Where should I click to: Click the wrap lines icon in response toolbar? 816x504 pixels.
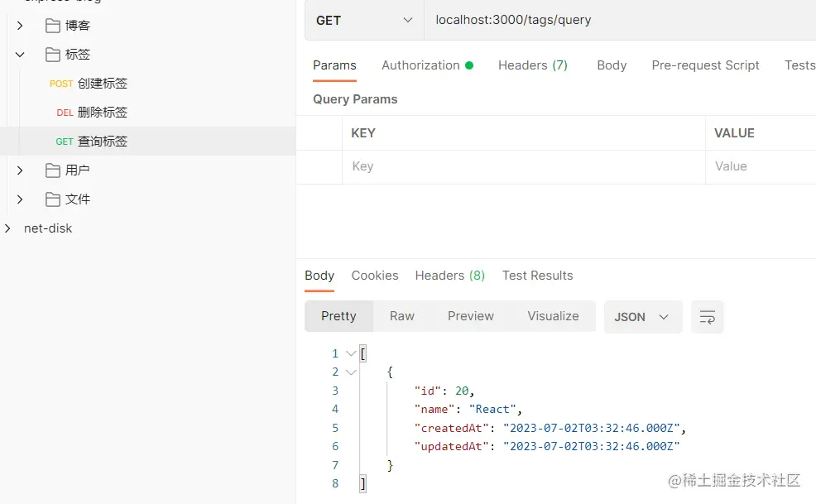tap(707, 317)
